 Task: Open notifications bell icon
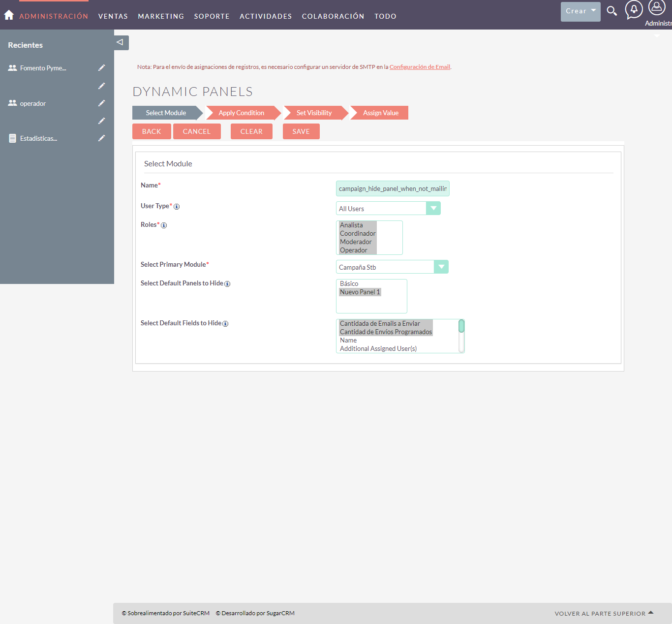pos(634,9)
